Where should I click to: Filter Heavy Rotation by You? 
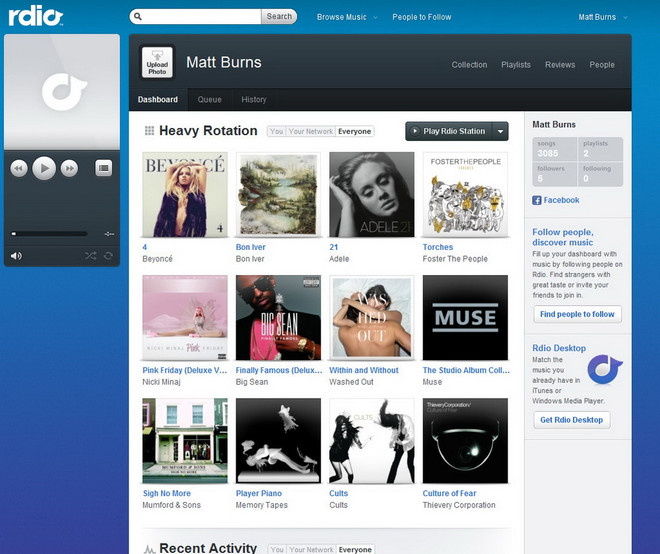pos(277,131)
